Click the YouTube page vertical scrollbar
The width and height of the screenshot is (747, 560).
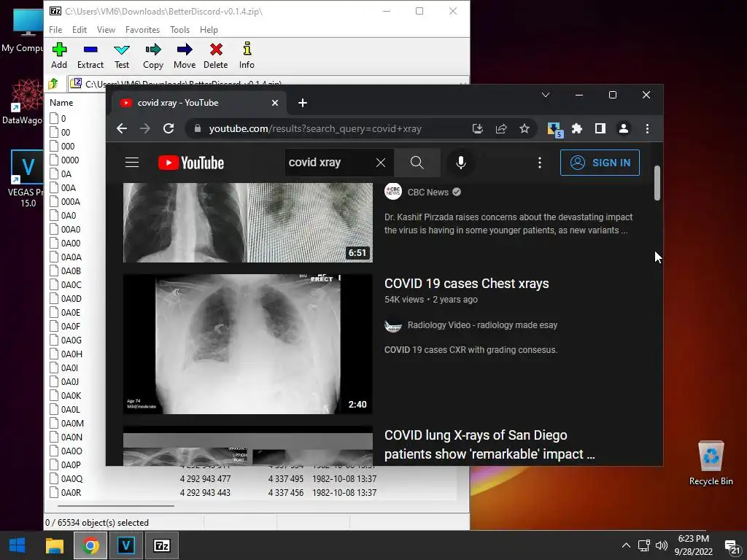click(657, 183)
